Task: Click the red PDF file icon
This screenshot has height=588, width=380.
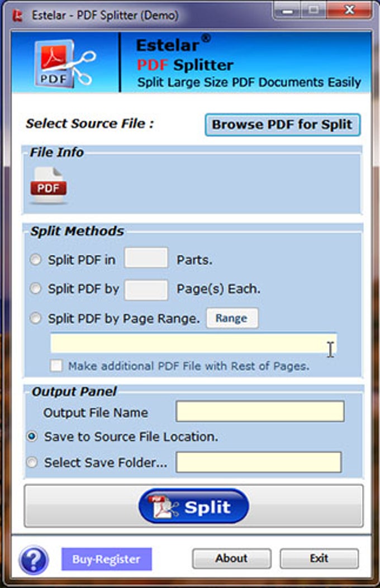Action: point(49,185)
